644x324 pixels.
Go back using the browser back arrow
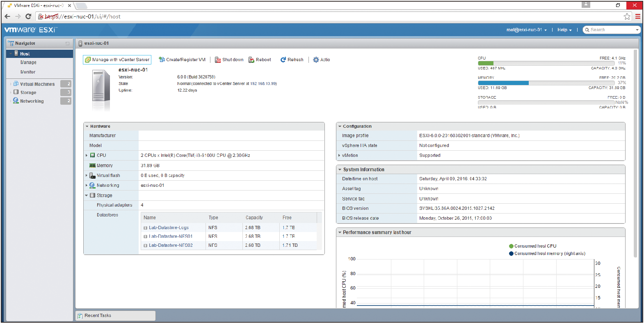(7, 16)
